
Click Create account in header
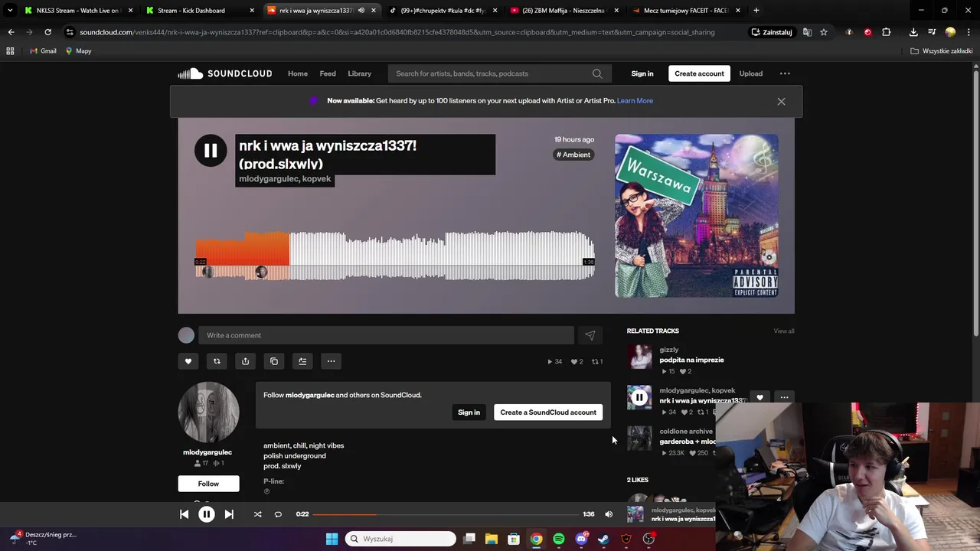pos(699,73)
